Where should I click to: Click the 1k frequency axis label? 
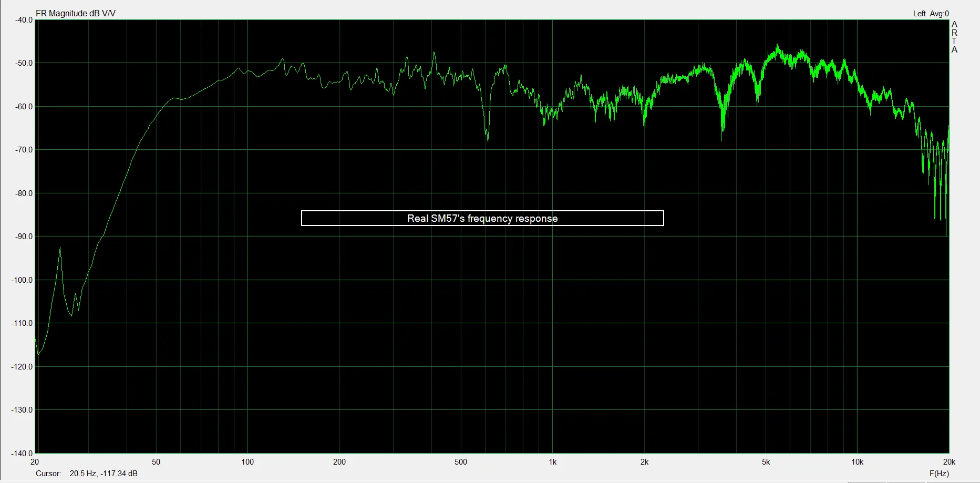553,462
